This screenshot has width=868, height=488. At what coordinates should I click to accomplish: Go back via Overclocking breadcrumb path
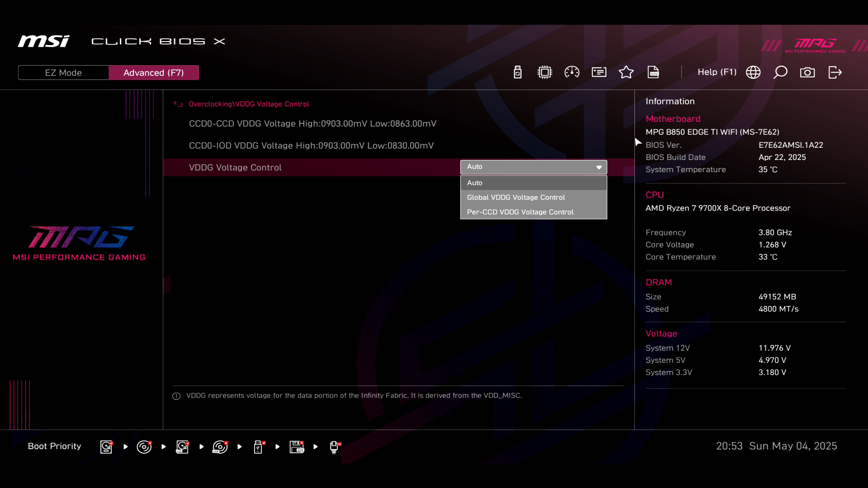click(x=210, y=104)
